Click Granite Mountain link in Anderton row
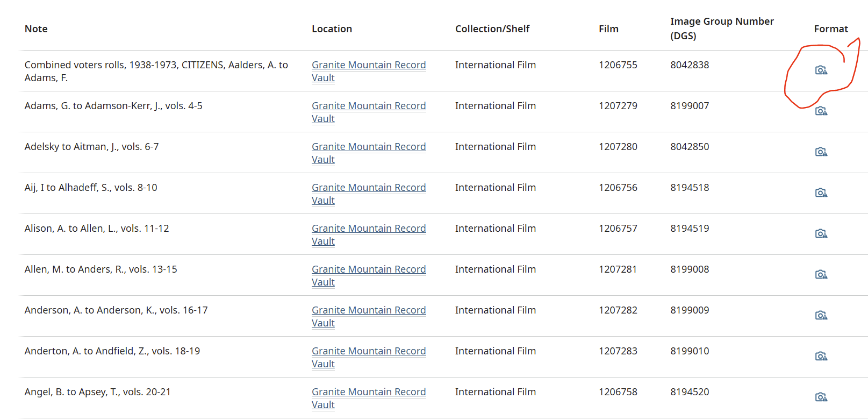Screen dimensions: 868x420 click(x=368, y=351)
